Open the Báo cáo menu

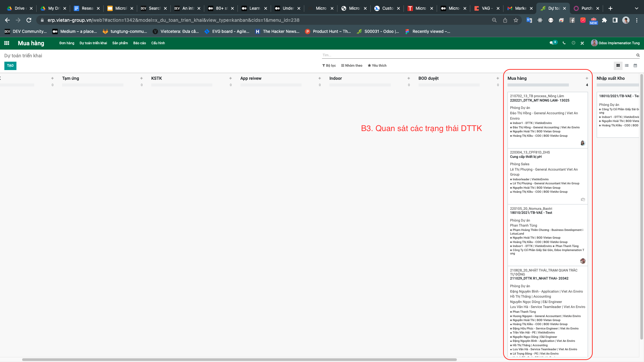[x=140, y=43]
